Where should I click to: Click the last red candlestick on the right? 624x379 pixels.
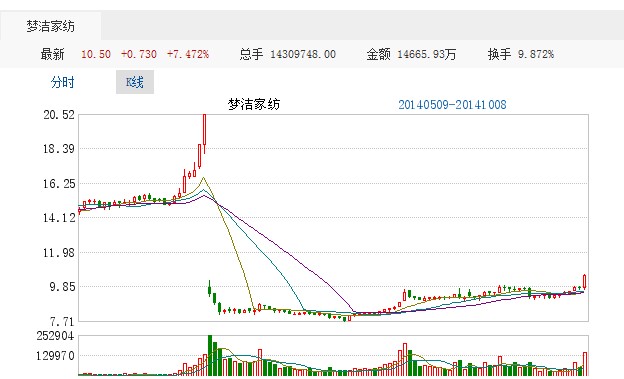point(584,282)
